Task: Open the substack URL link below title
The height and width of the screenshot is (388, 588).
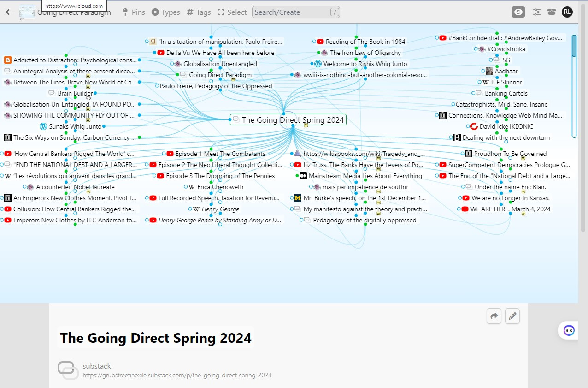Action: click(x=177, y=376)
